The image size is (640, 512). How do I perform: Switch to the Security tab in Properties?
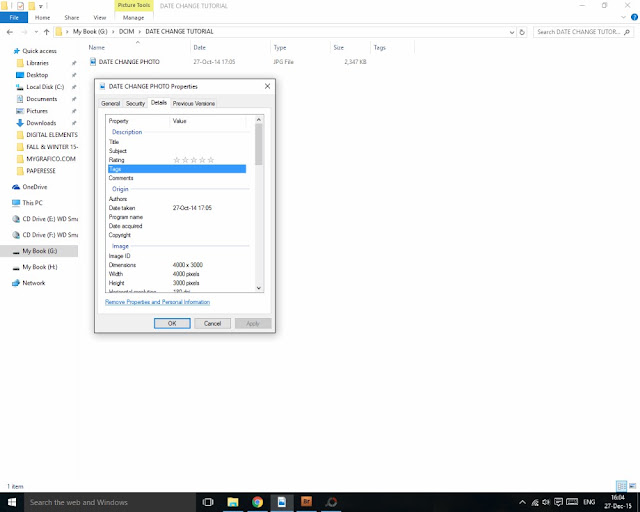[x=135, y=104]
